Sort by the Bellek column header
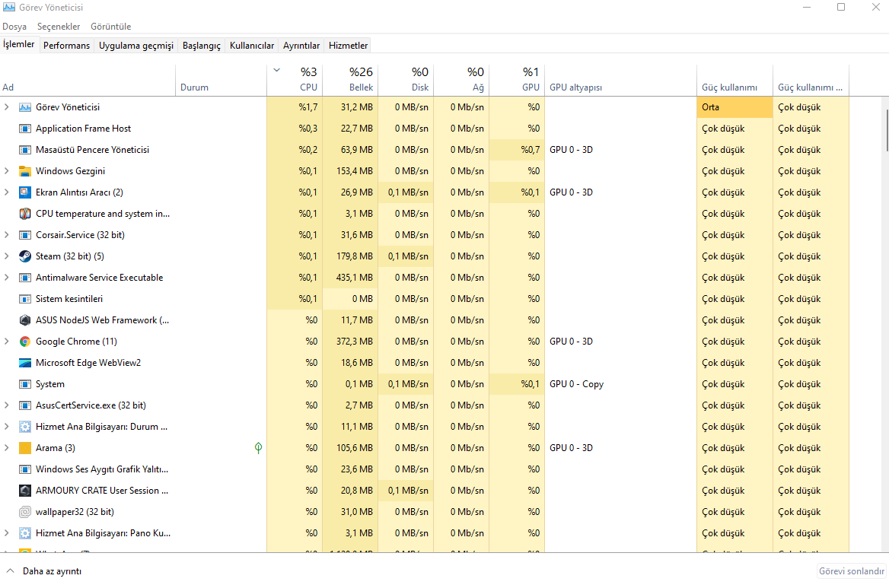The height and width of the screenshot is (588, 889). tap(350, 80)
